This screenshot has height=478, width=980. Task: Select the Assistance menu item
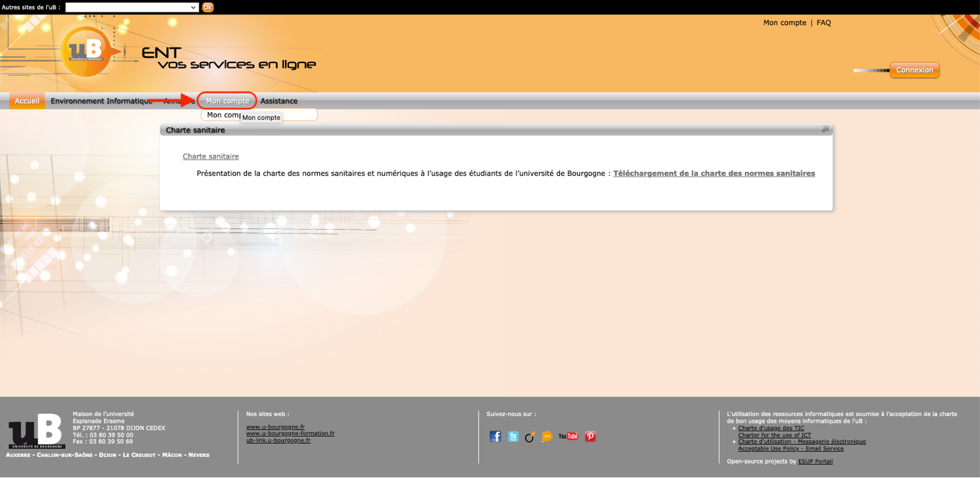click(x=279, y=101)
